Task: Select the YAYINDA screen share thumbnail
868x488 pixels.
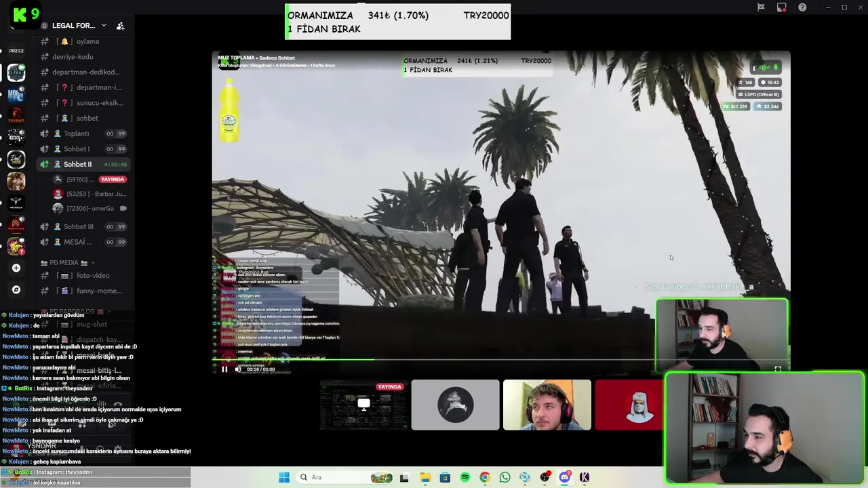Action: (363, 405)
